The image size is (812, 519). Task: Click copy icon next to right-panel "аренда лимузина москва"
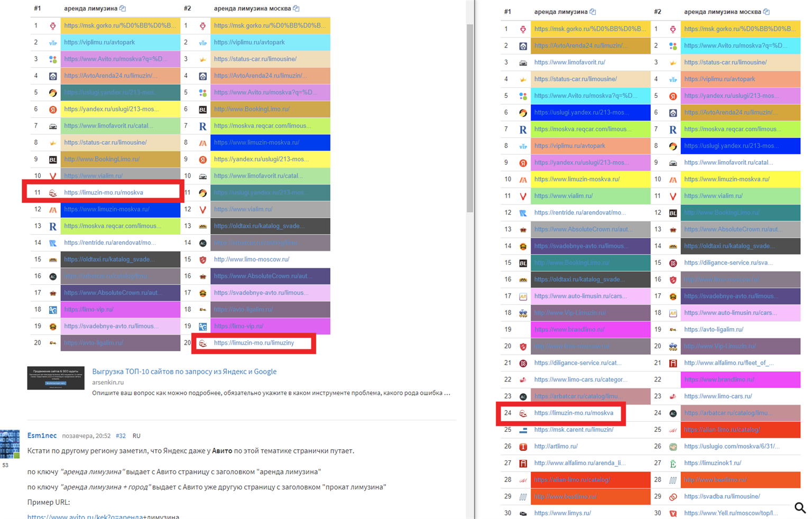pyautogui.click(x=766, y=12)
